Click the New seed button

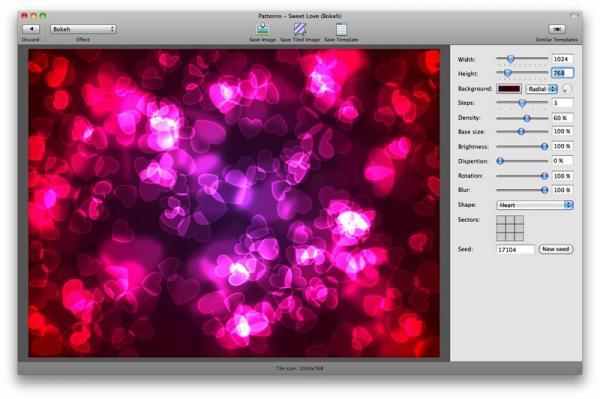556,249
